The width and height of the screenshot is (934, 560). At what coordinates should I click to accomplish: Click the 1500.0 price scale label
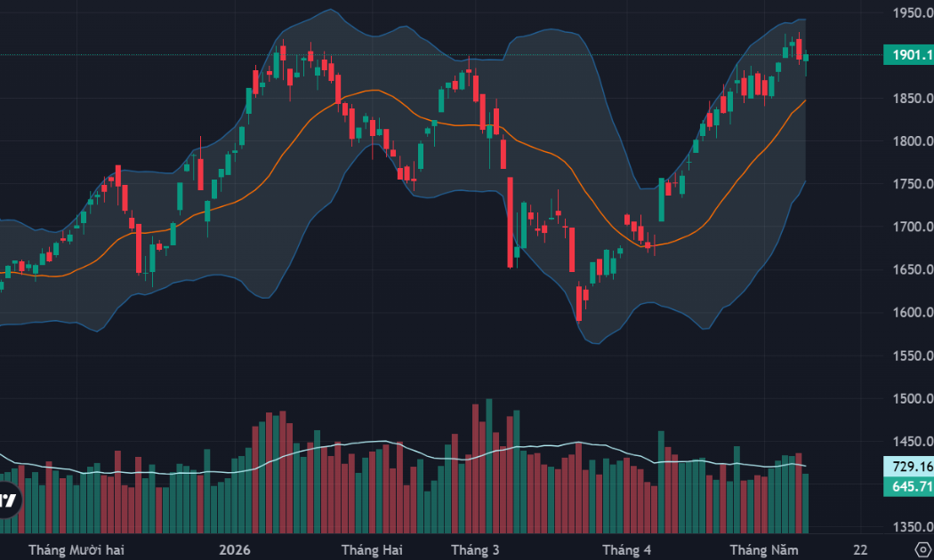coord(913,398)
